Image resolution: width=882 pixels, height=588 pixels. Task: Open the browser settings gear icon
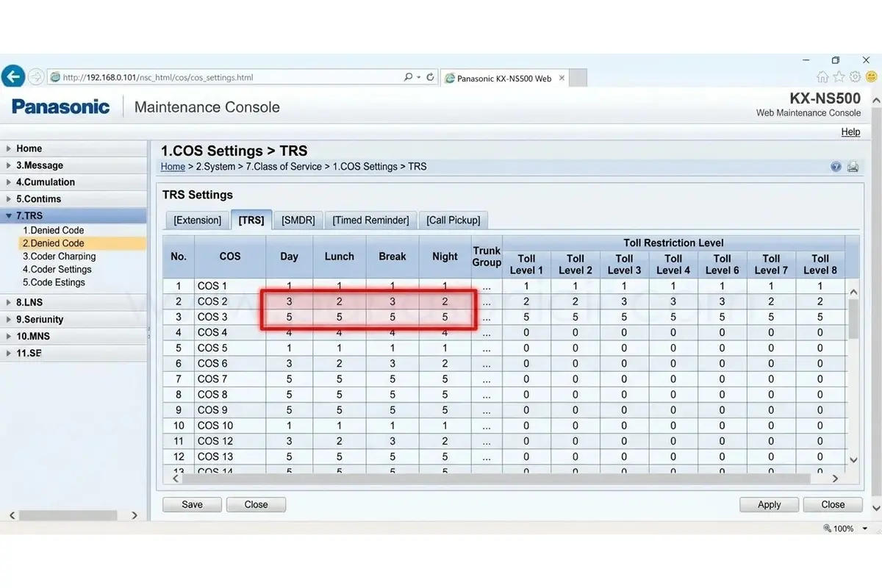pyautogui.click(x=855, y=77)
